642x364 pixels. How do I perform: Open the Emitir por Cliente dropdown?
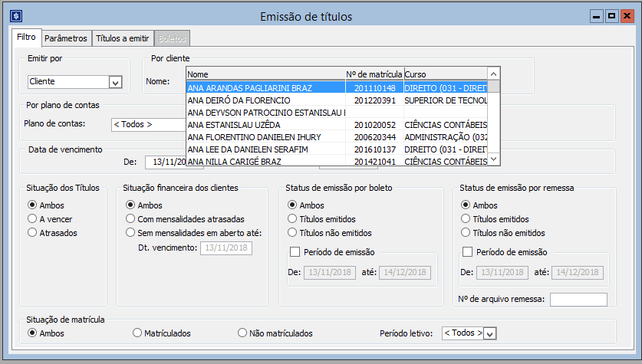tap(115, 82)
